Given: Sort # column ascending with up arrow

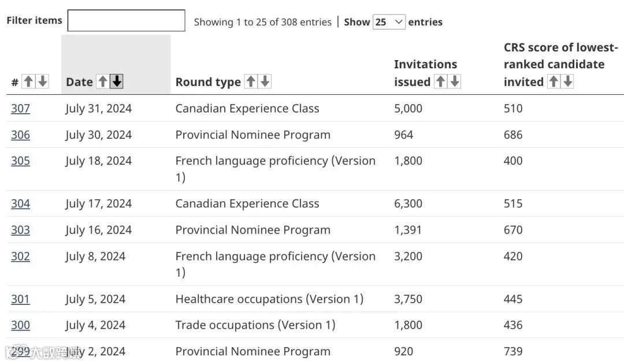Looking at the screenshot, I should [28, 81].
